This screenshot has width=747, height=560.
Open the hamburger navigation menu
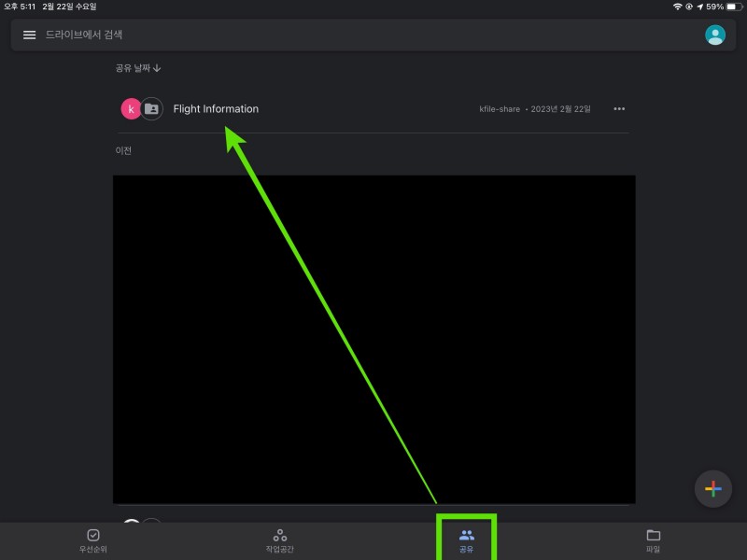(29, 35)
